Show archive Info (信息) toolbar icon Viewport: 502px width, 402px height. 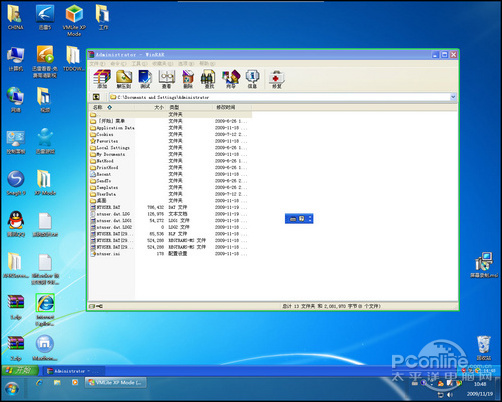(x=252, y=79)
